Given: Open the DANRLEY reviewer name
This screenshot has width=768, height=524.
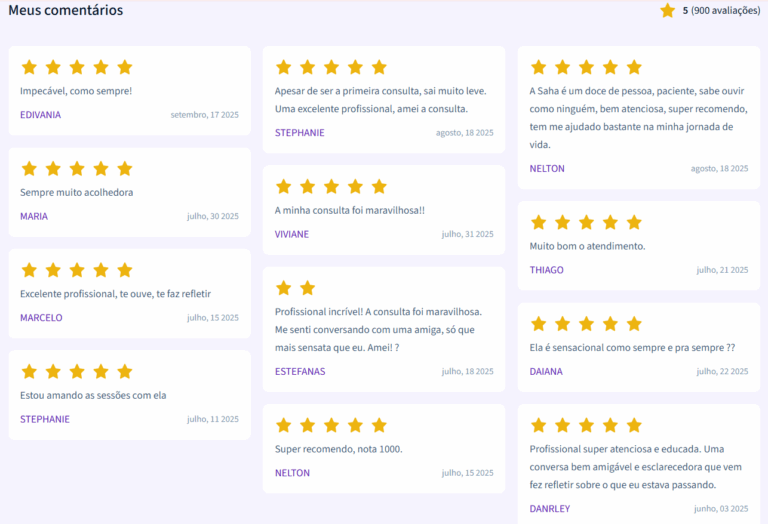Looking at the screenshot, I should tap(550, 509).
